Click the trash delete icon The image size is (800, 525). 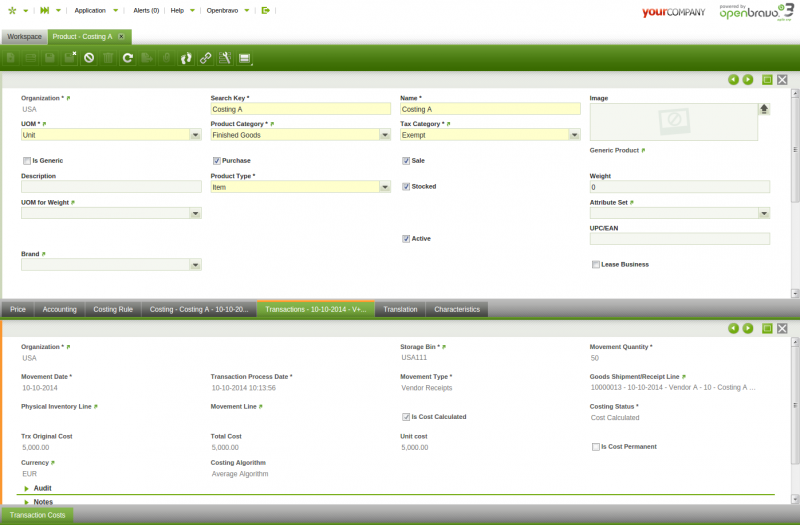108,58
